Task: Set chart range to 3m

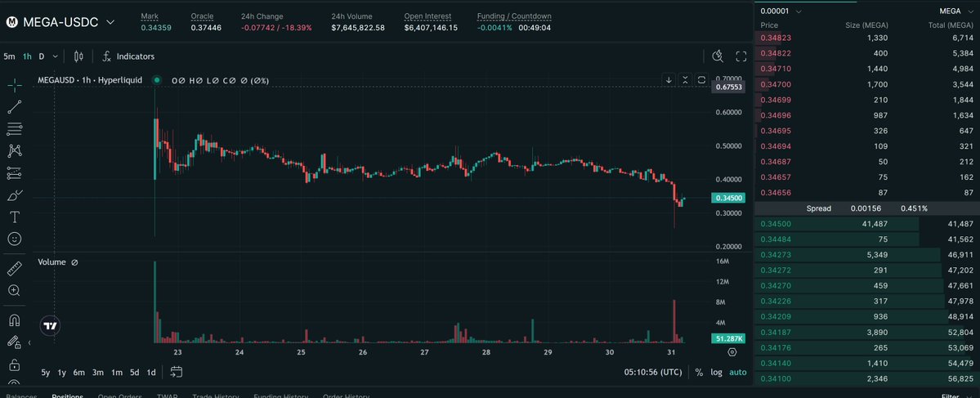Action: click(x=97, y=373)
